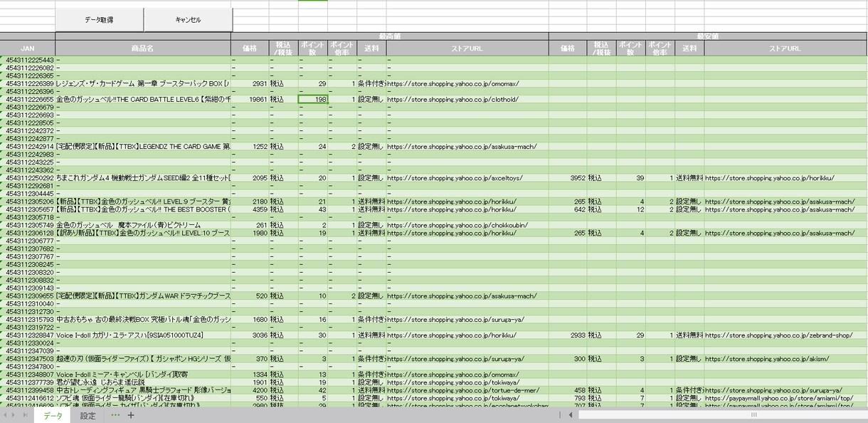Open asakusa-mach URL in row 4543112309655
The image size is (868, 423).
point(462,296)
